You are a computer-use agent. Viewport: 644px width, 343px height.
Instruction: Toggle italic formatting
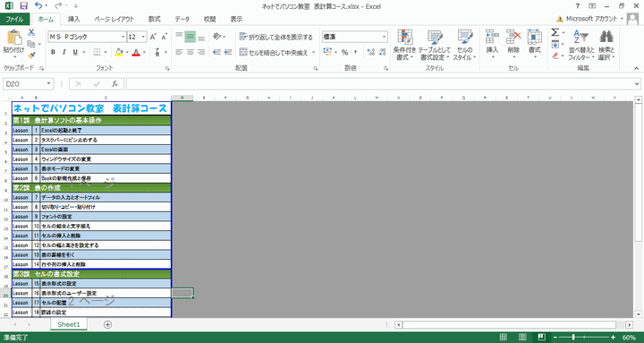[64, 52]
